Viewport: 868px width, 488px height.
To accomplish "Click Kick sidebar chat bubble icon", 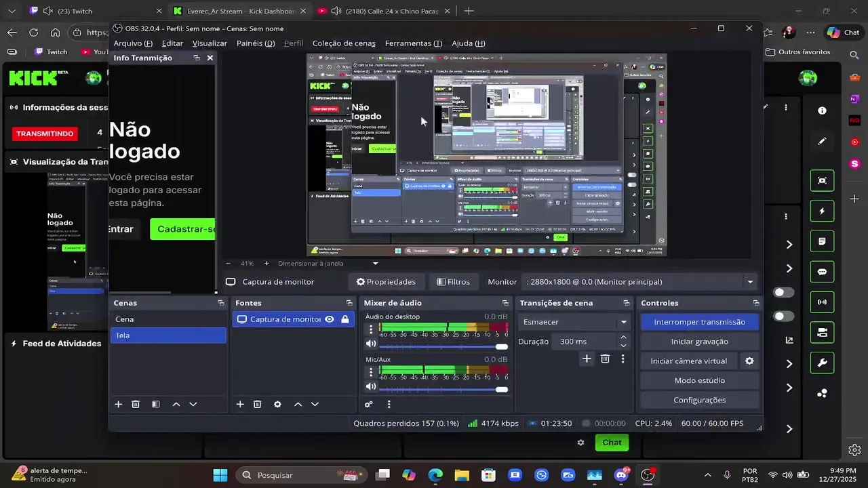I will [822, 272].
